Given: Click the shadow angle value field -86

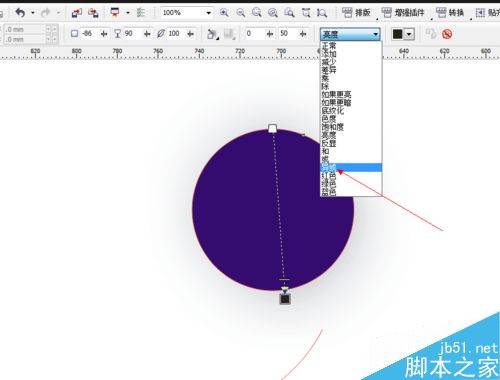Looking at the screenshot, I should click(89, 33).
